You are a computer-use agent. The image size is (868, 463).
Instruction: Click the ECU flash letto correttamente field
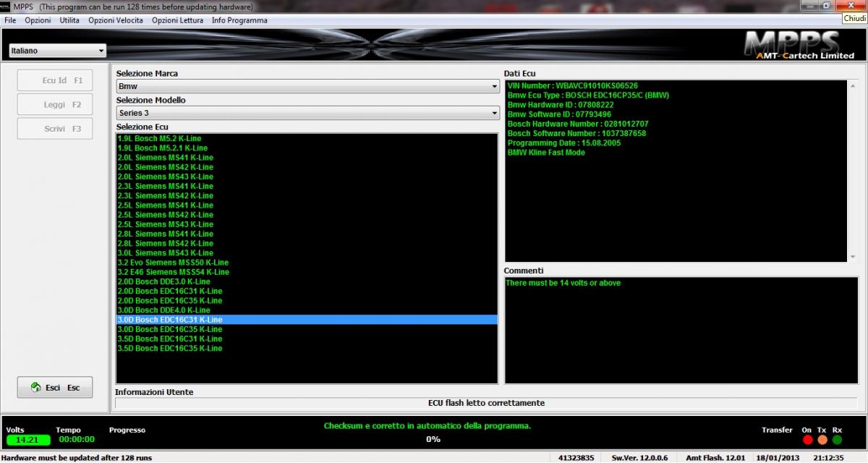[x=486, y=403]
